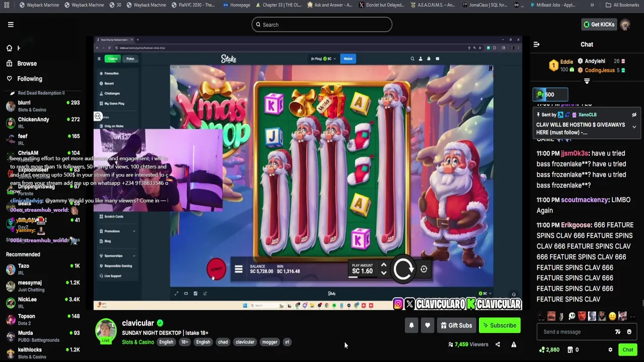This screenshot has width=644, height=362.
Task: Open NickLee in Recommended list
Action: click(x=42, y=303)
